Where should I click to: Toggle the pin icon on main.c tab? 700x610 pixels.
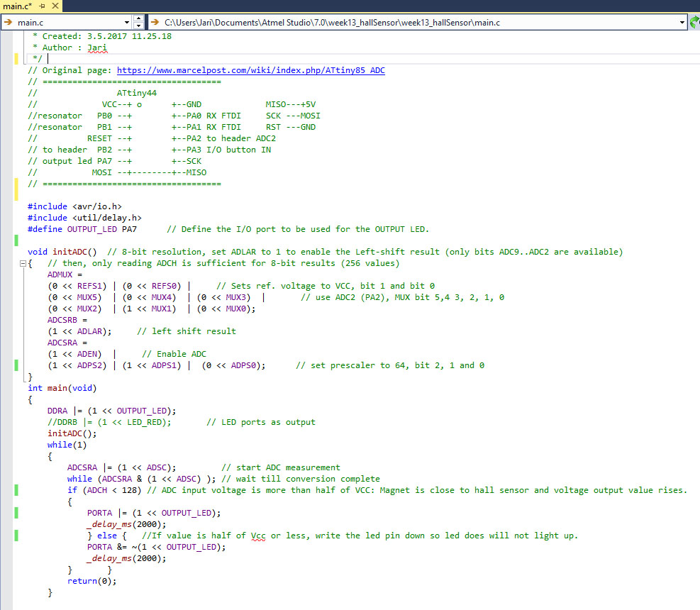(x=43, y=6)
